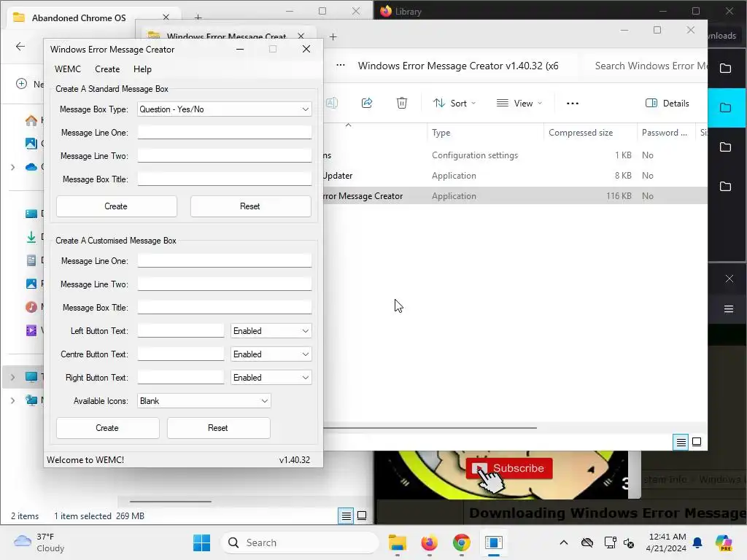Click the Share icon in Explorer toolbar
This screenshot has width=747, height=560.
click(367, 103)
